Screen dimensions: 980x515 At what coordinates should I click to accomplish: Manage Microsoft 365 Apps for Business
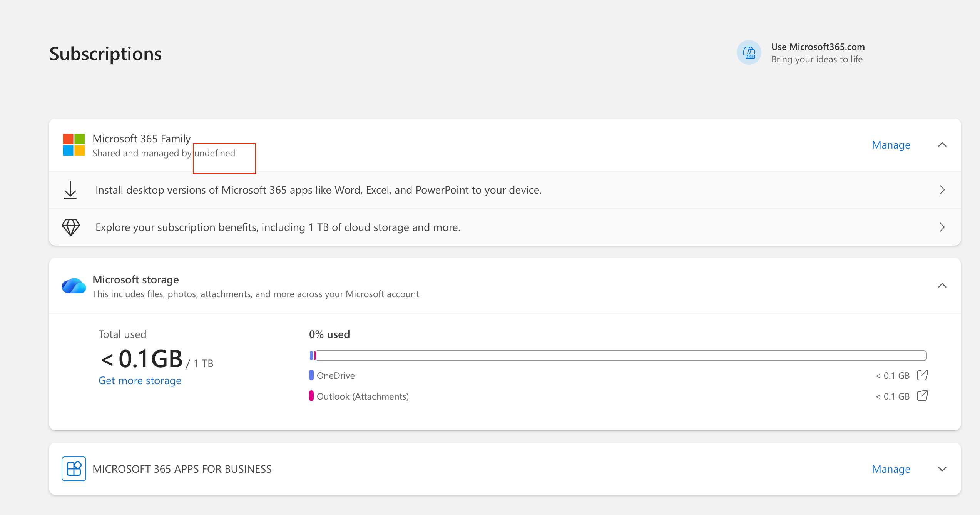(891, 469)
